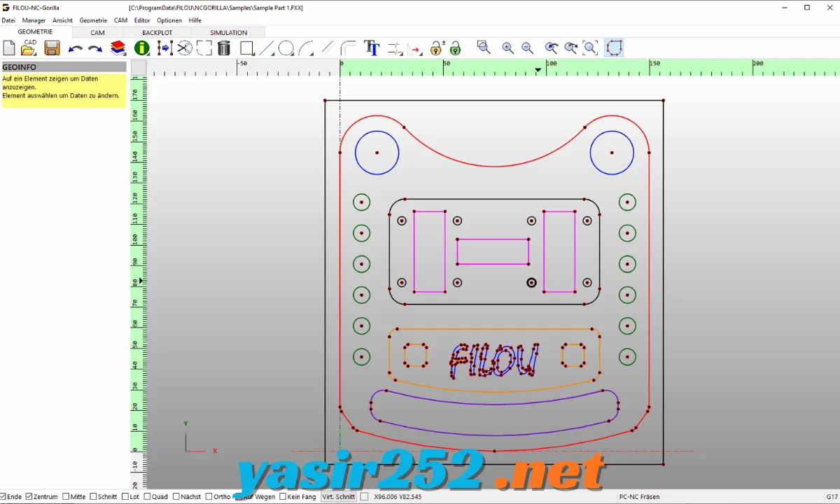
Task: Open the Optionen menu
Action: point(169,20)
